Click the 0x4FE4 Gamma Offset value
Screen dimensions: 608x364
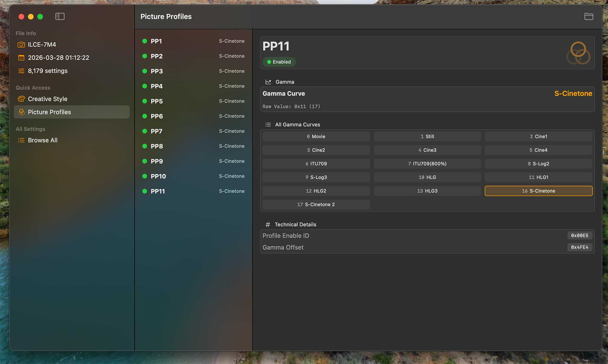(x=579, y=247)
